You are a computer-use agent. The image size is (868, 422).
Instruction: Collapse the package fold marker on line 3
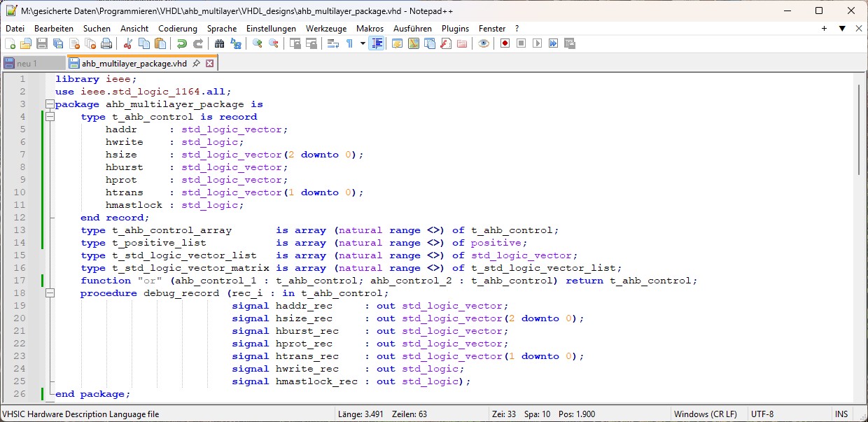[x=50, y=104]
